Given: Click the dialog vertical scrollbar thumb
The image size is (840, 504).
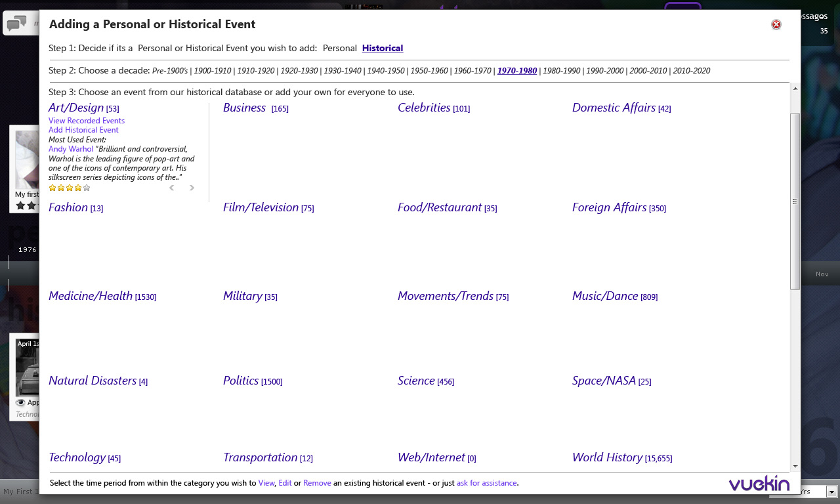Looking at the screenshot, I should (795, 201).
